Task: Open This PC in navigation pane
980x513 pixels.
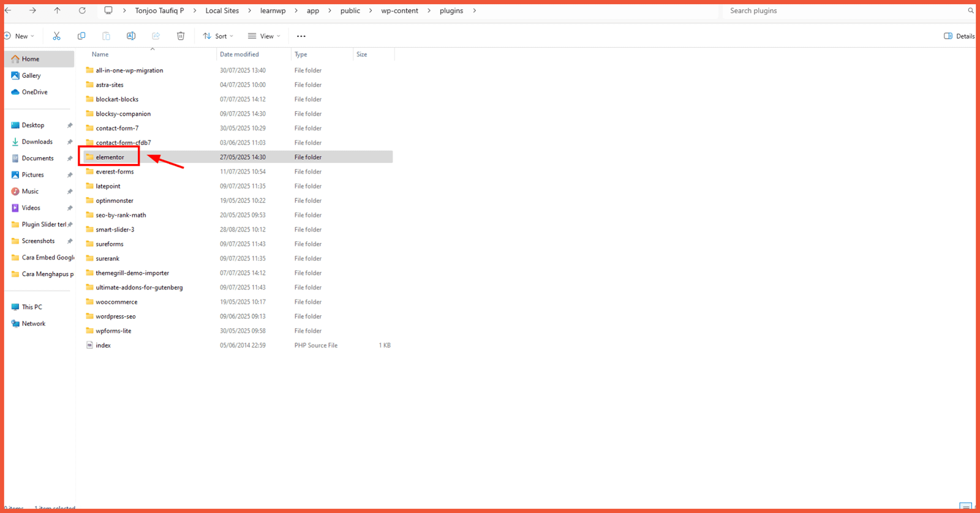Action: [32, 307]
